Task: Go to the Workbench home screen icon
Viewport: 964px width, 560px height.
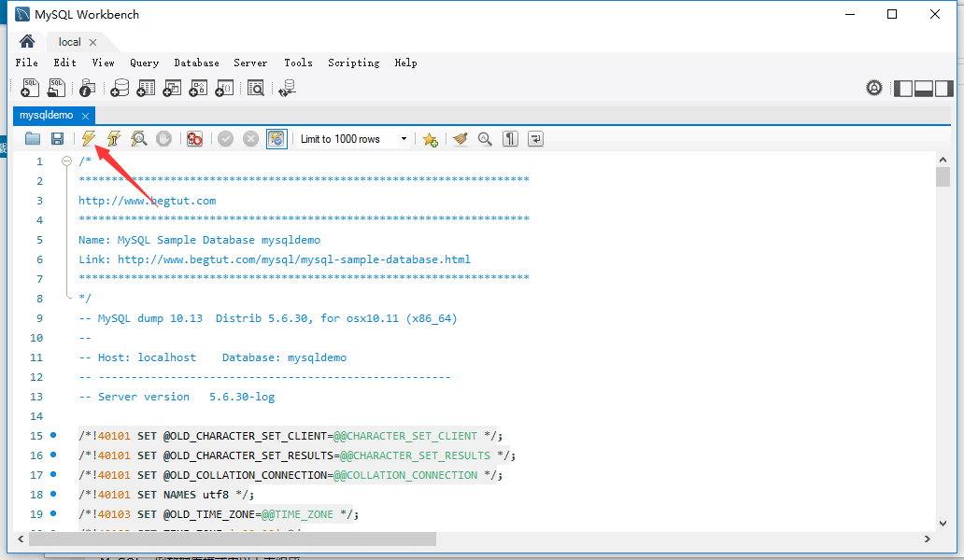Action: [27, 41]
